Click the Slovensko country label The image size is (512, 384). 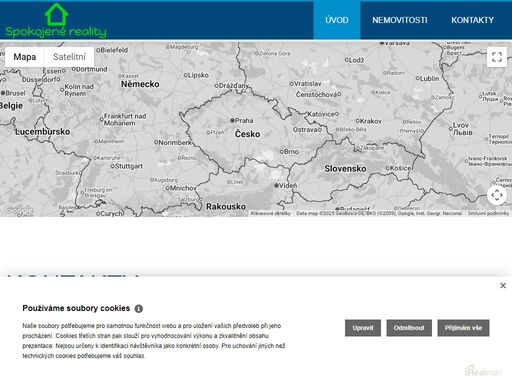click(x=345, y=169)
